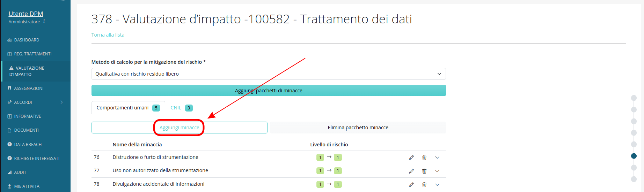Edit threat 76 with the pencil icon
644x192 pixels.
pyautogui.click(x=411, y=158)
